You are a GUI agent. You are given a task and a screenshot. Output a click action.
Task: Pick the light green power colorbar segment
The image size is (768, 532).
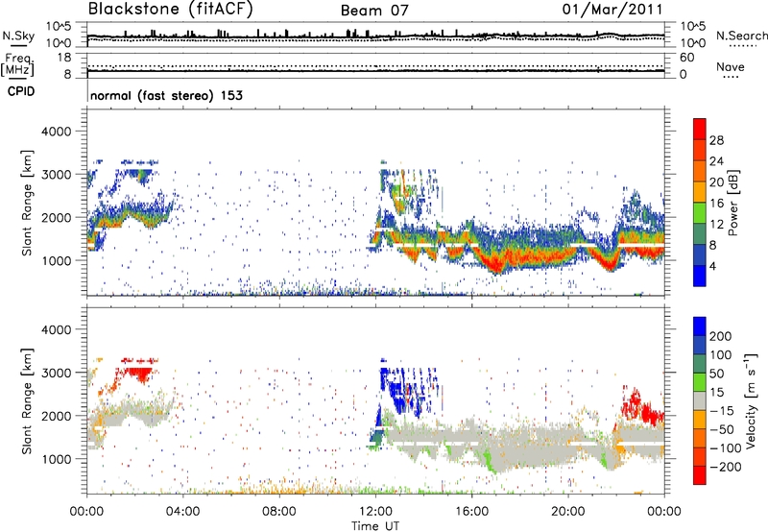tap(700, 213)
